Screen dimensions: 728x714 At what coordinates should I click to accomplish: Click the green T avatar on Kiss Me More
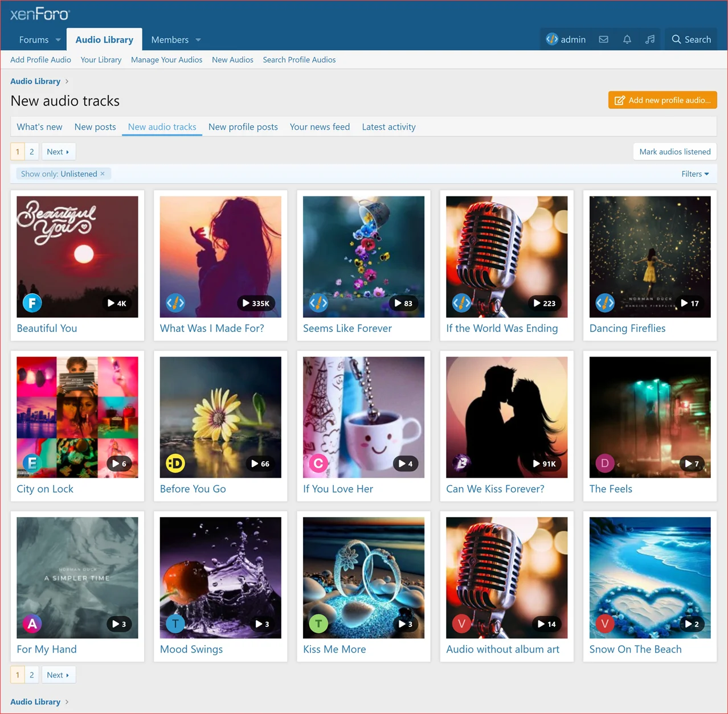(x=318, y=624)
